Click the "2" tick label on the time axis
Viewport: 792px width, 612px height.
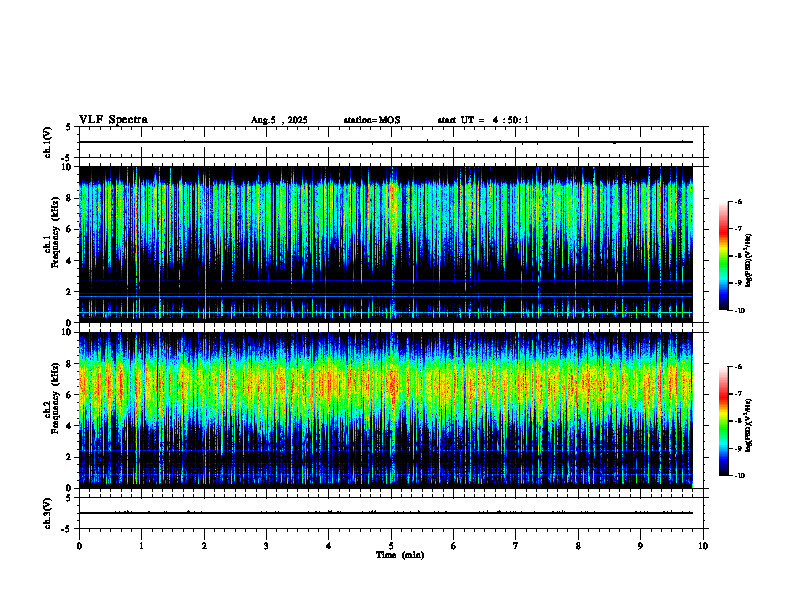204,546
